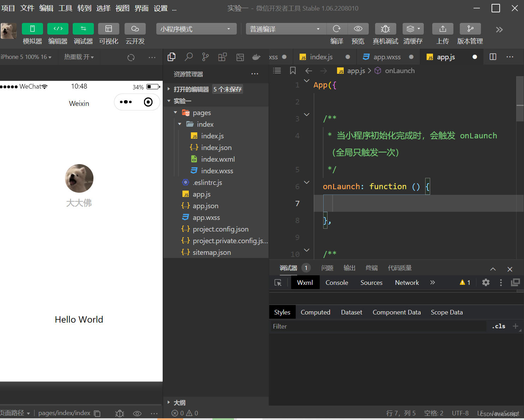Open the iPhone 5 device dropdown
This screenshot has height=420, width=524.
(x=26, y=57)
